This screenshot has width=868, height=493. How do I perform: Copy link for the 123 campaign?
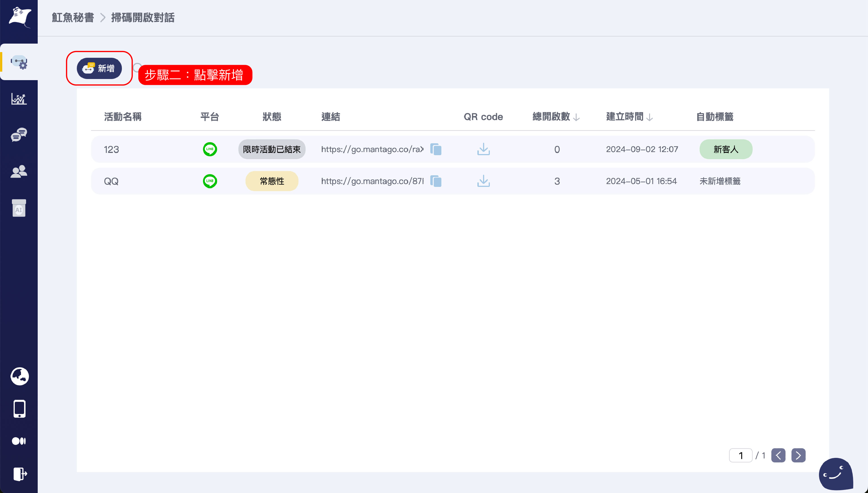pyautogui.click(x=436, y=149)
